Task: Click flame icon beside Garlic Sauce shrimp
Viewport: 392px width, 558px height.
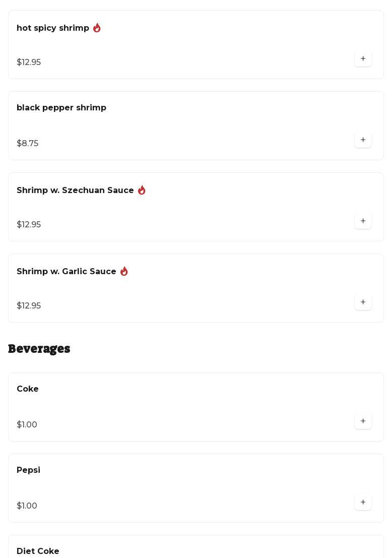Action: [124, 272]
